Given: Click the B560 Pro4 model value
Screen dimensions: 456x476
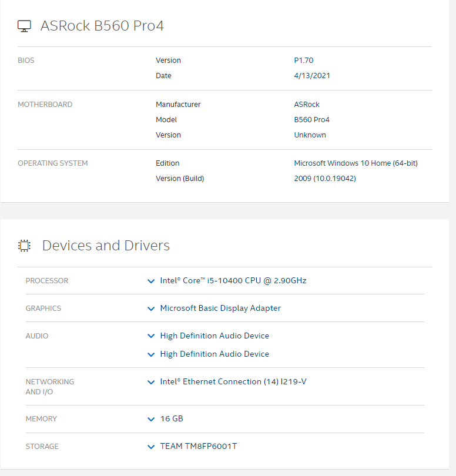Looking at the screenshot, I should click(312, 119).
